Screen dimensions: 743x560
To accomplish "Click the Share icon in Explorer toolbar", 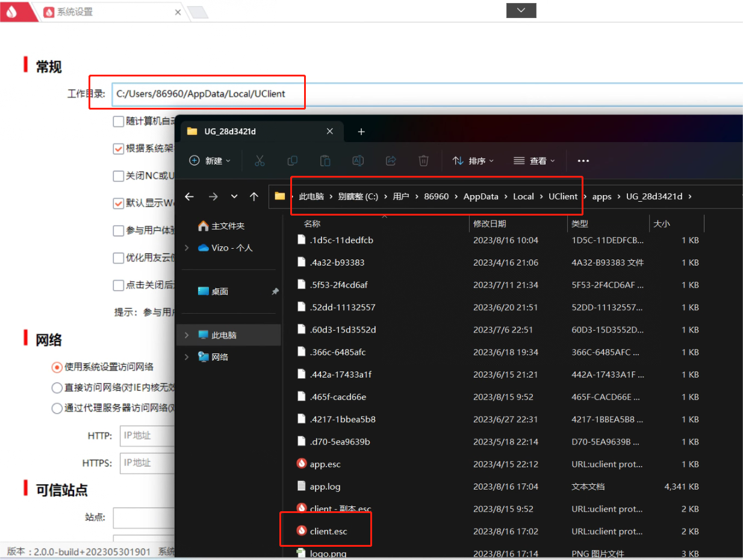I will tap(391, 161).
